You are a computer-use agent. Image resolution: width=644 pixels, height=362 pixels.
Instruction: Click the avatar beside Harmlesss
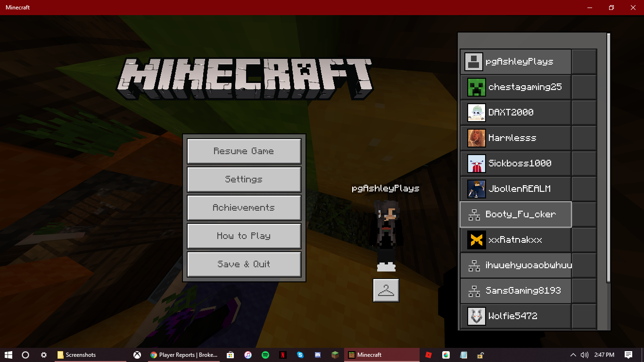tap(477, 138)
